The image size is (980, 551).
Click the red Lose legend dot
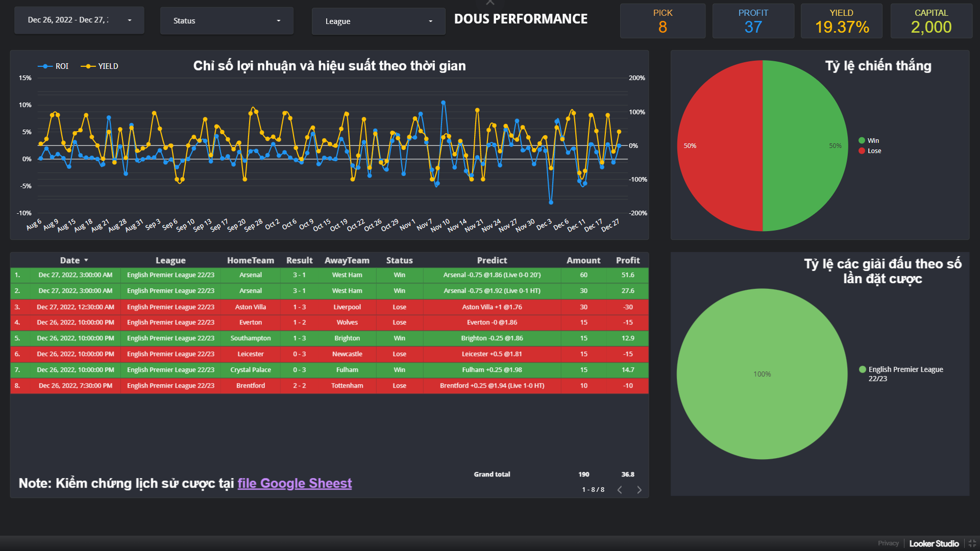pyautogui.click(x=862, y=151)
